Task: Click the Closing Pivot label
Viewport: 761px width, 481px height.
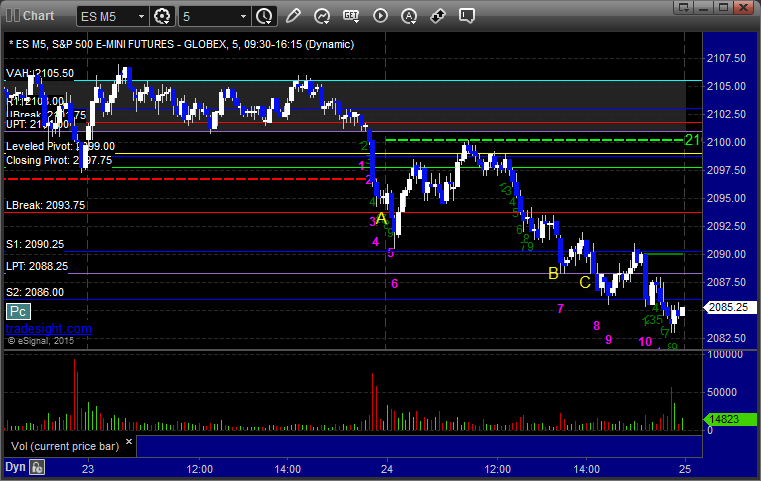Action: pos(59,160)
